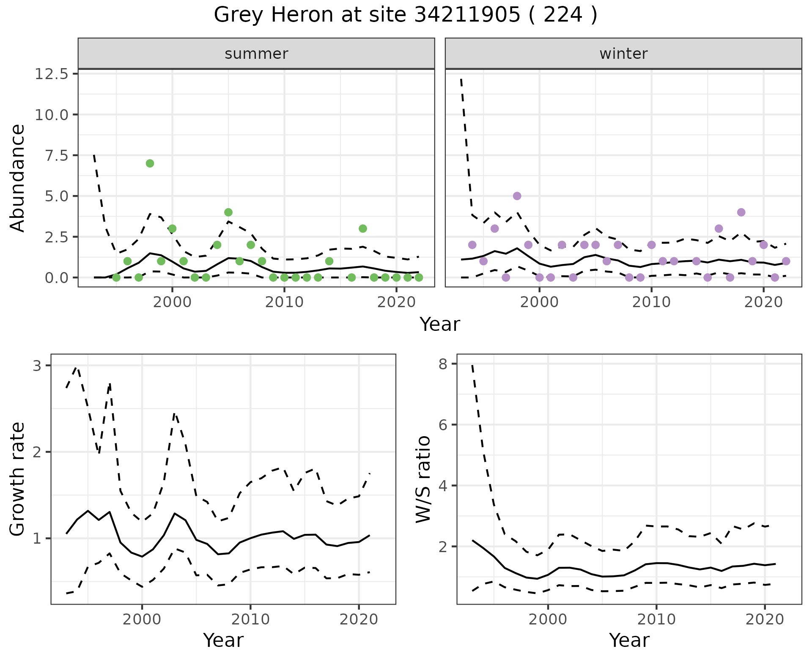Click the chart title Grey Heron text

pos(405,15)
